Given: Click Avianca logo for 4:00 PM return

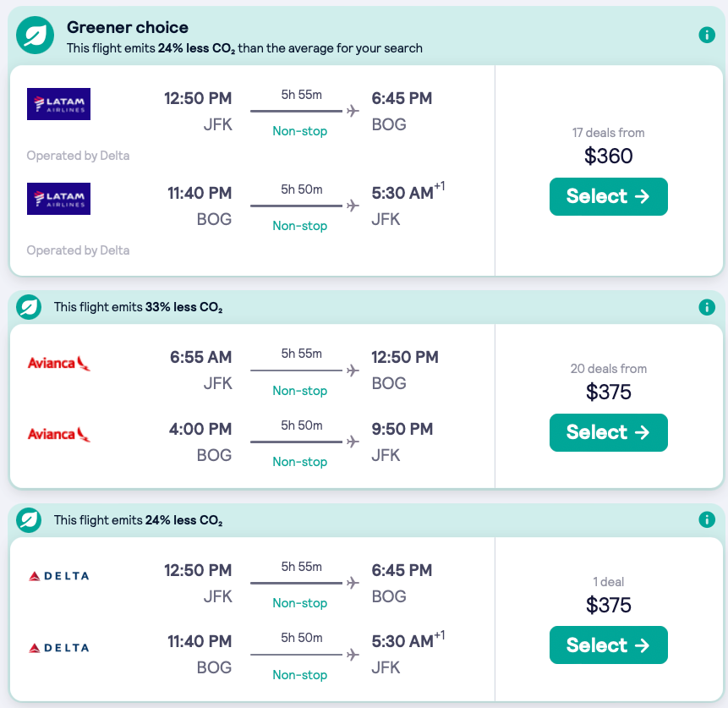Looking at the screenshot, I should tap(58, 435).
